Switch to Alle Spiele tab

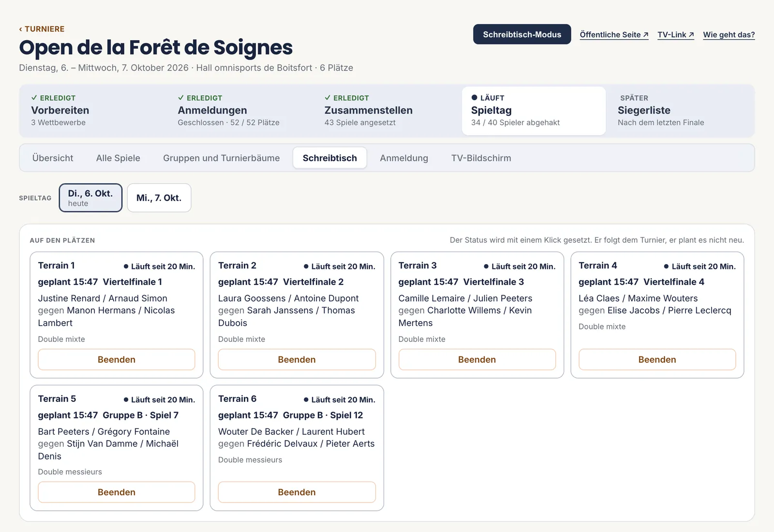pos(118,158)
